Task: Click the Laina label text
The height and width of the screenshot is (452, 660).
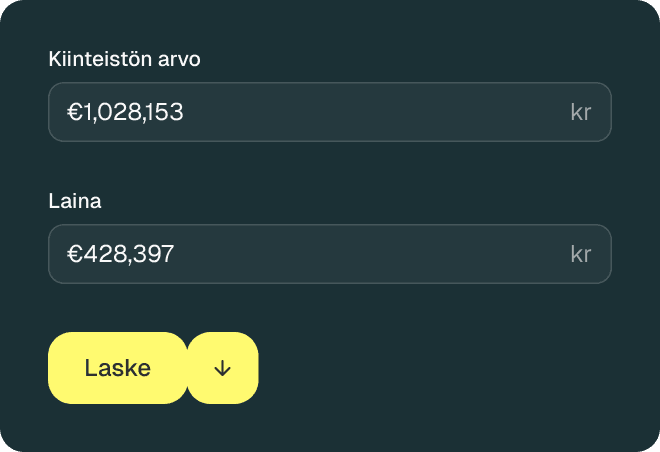Action: pos(75,201)
